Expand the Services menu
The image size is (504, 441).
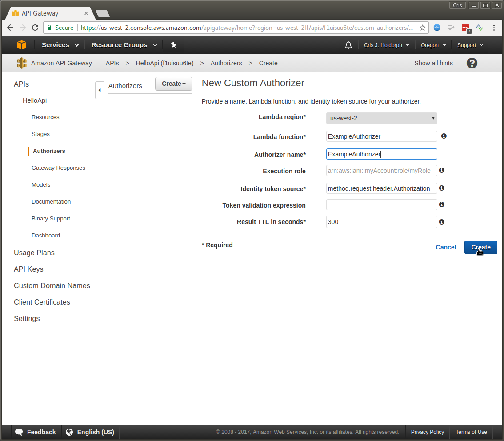[60, 45]
